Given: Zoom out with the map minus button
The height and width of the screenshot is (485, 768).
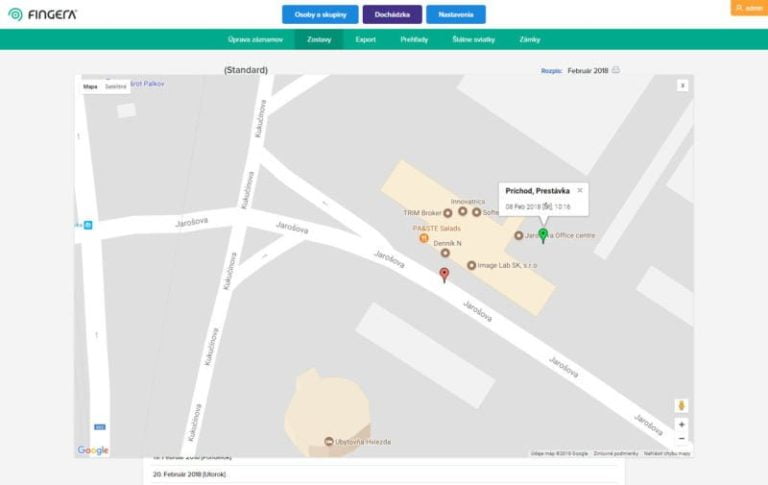Looking at the screenshot, I should (682, 438).
